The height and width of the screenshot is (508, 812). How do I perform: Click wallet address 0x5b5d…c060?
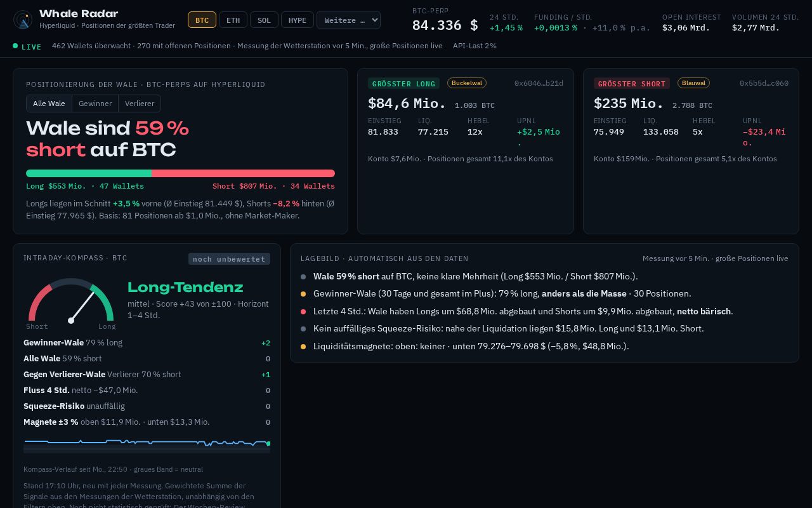(x=764, y=83)
